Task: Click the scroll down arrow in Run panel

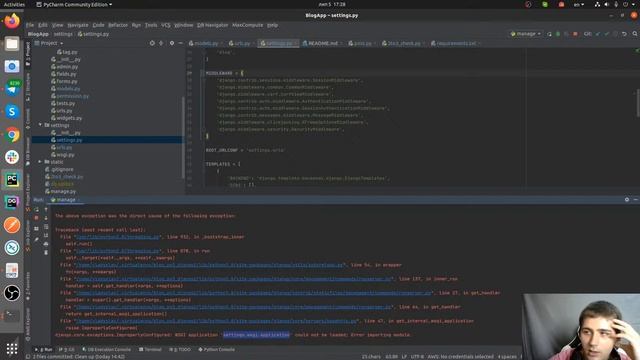Action: pyautogui.click(x=46, y=218)
